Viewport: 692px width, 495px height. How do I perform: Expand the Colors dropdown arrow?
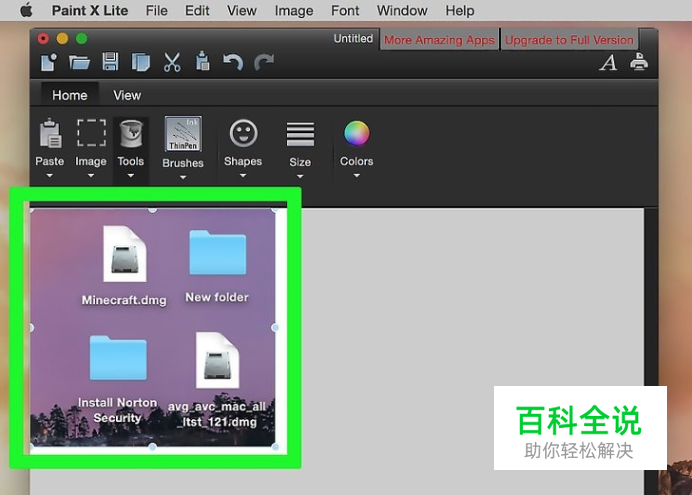click(357, 176)
